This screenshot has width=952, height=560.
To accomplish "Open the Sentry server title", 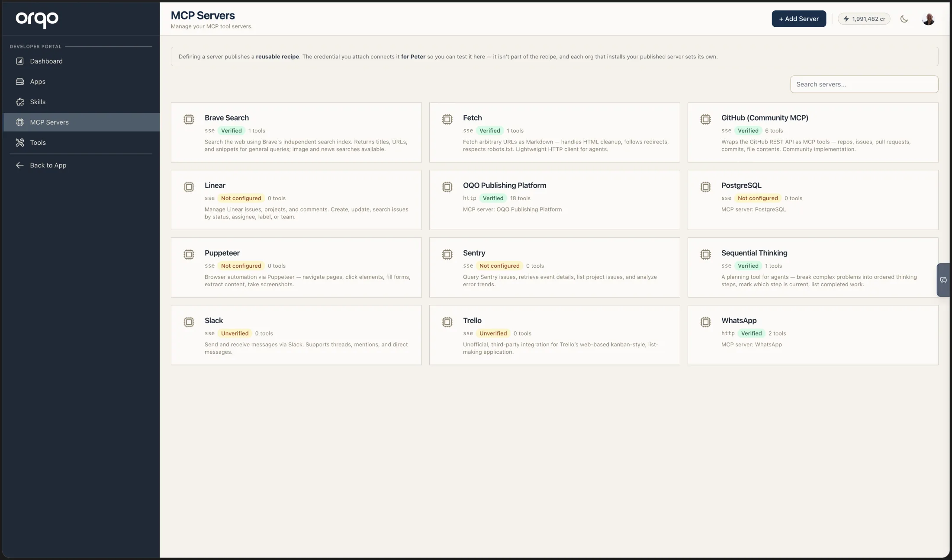I will point(474,253).
